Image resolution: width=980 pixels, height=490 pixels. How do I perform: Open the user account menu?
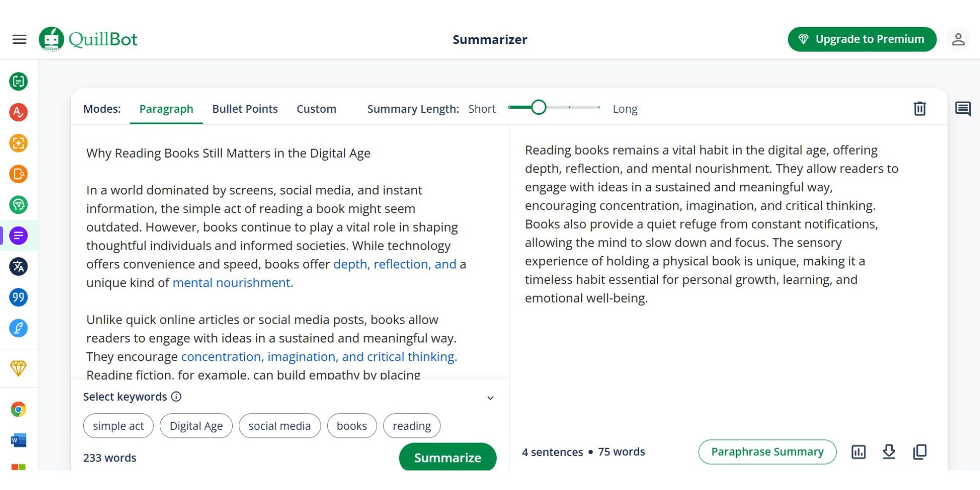(x=958, y=39)
